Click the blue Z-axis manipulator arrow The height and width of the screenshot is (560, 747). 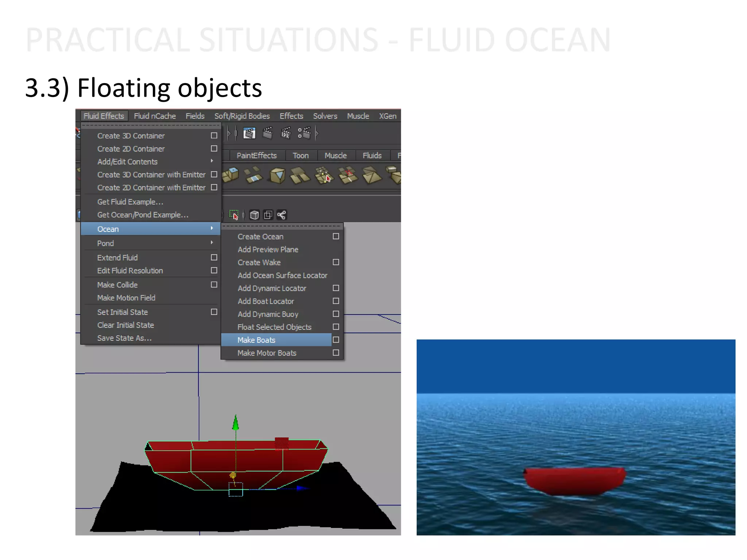tap(303, 488)
